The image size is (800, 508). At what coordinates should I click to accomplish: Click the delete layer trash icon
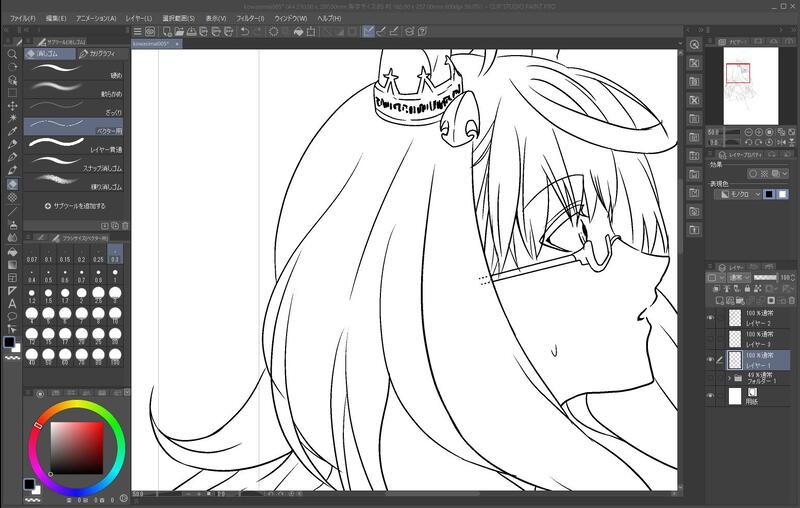(x=791, y=300)
